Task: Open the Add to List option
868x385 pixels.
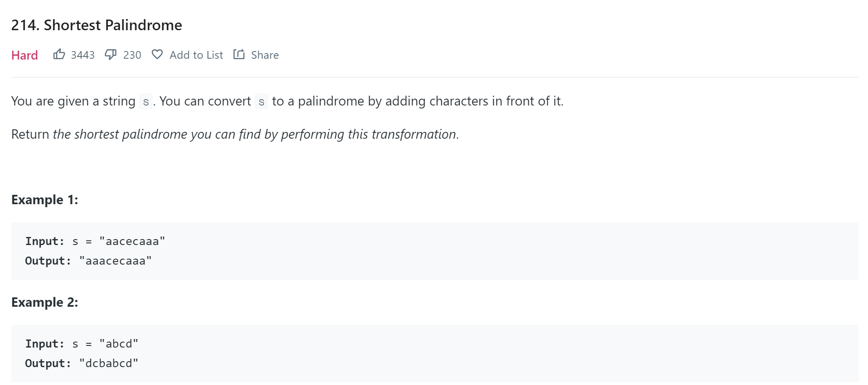Action: pyautogui.click(x=196, y=55)
